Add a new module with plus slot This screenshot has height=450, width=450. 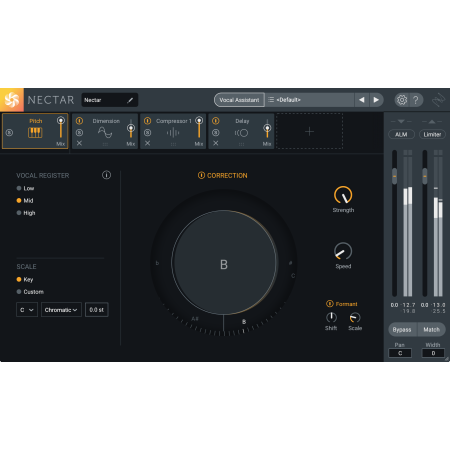tap(309, 131)
